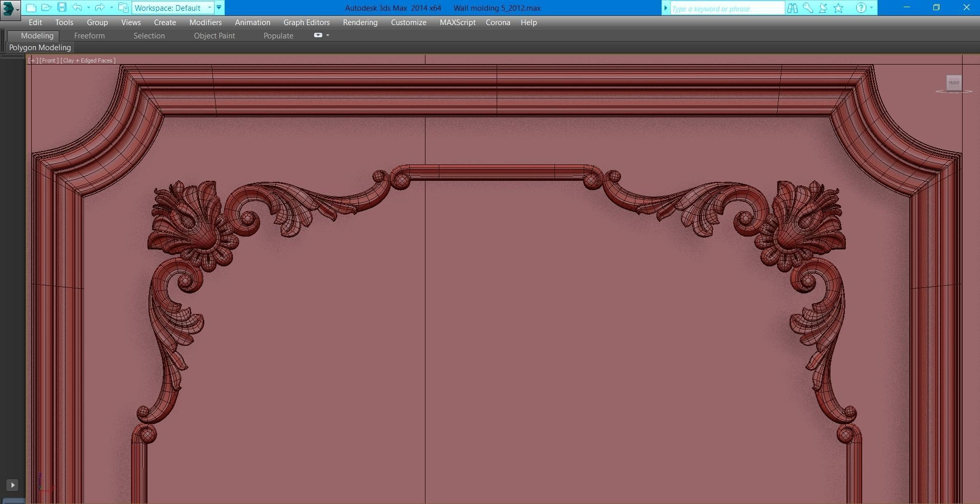Expand the quick access toolbar customize arrow

click(219, 8)
